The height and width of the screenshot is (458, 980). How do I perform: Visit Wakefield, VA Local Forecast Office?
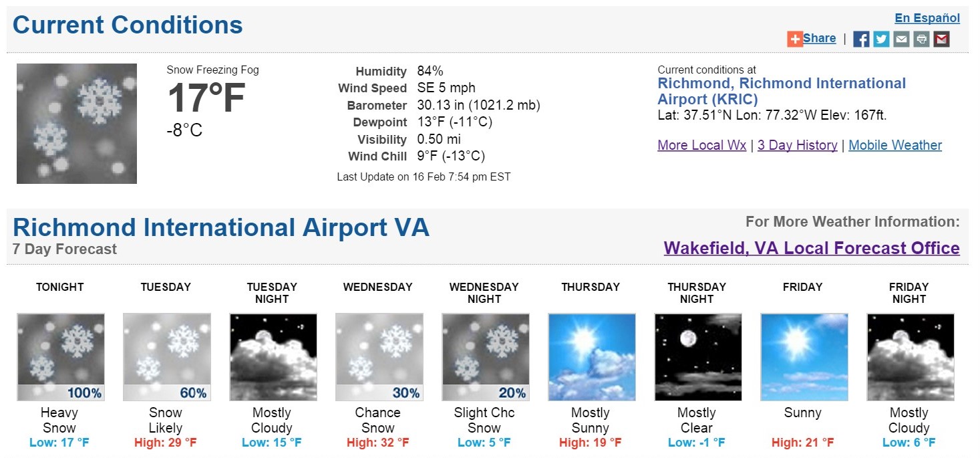click(812, 248)
